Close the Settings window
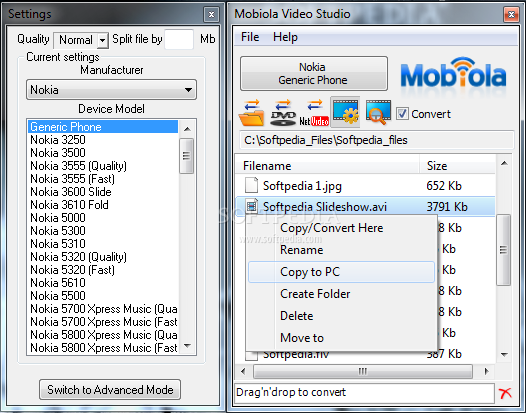Image resolution: width=526 pixels, height=413 pixels. pos(211,14)
